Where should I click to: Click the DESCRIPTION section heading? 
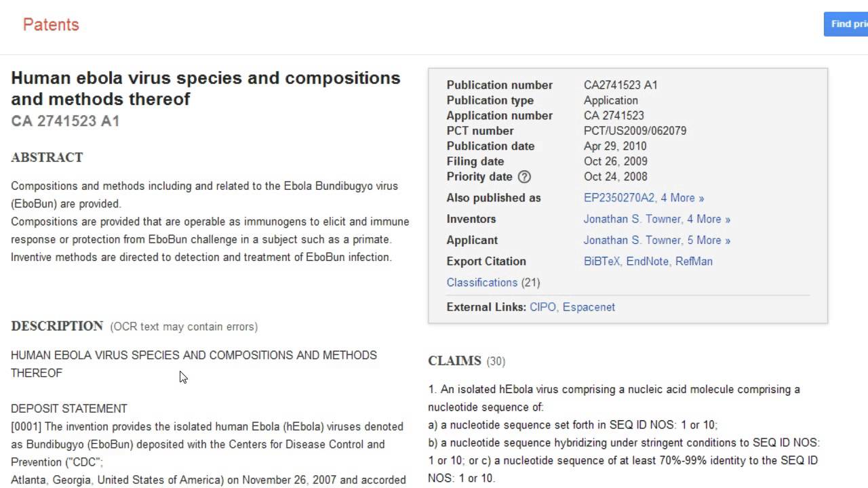[57, 326]
